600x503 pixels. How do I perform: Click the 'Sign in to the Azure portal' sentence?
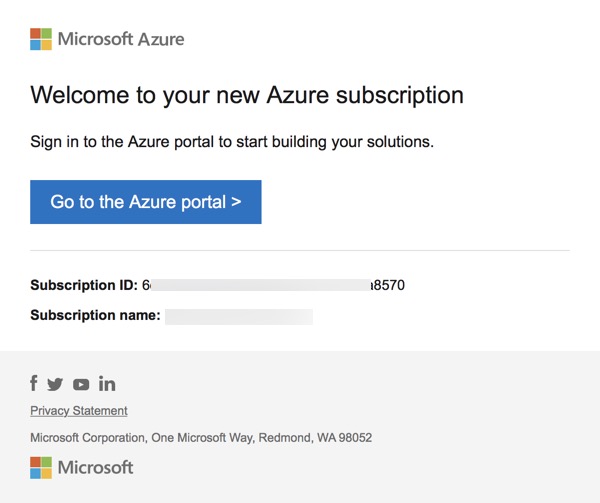tap(232, 142)
